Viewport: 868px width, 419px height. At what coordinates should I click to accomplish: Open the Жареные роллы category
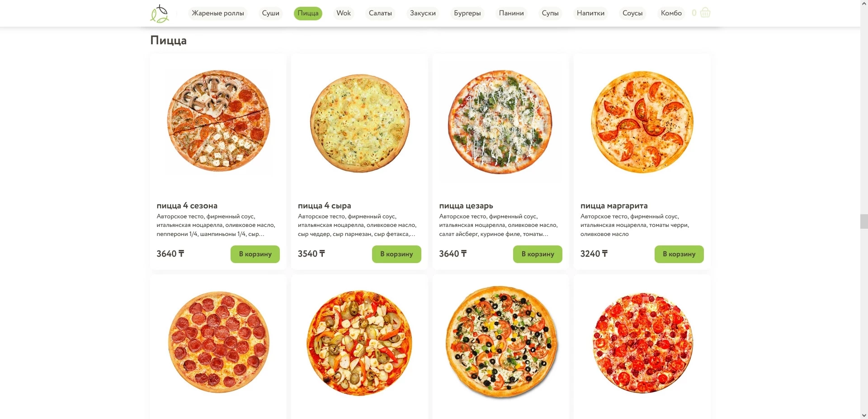218,13
